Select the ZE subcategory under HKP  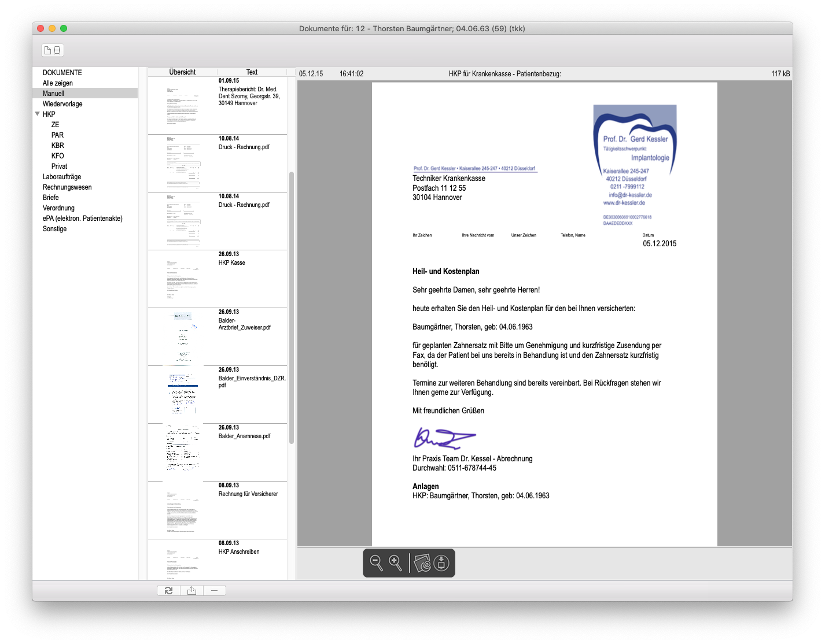tap(55, 125)
